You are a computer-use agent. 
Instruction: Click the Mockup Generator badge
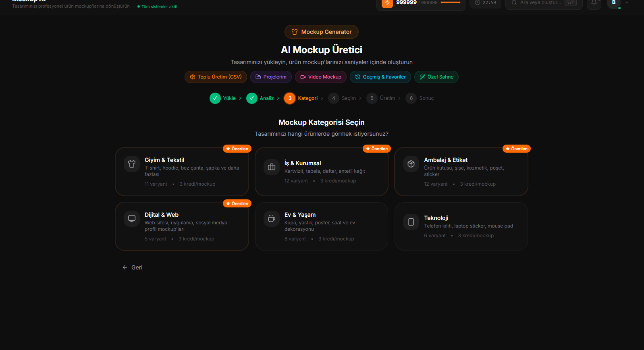pos(322,32)
